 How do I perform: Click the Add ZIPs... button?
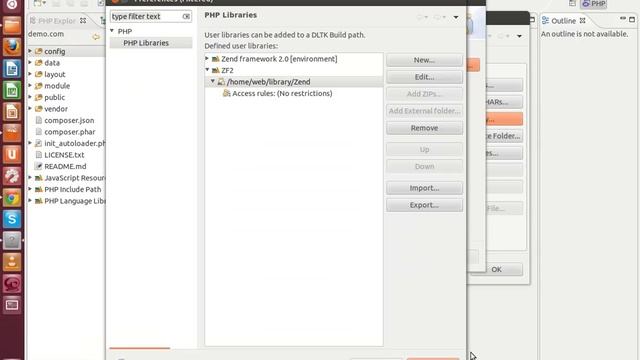click(x=424, y=94)
